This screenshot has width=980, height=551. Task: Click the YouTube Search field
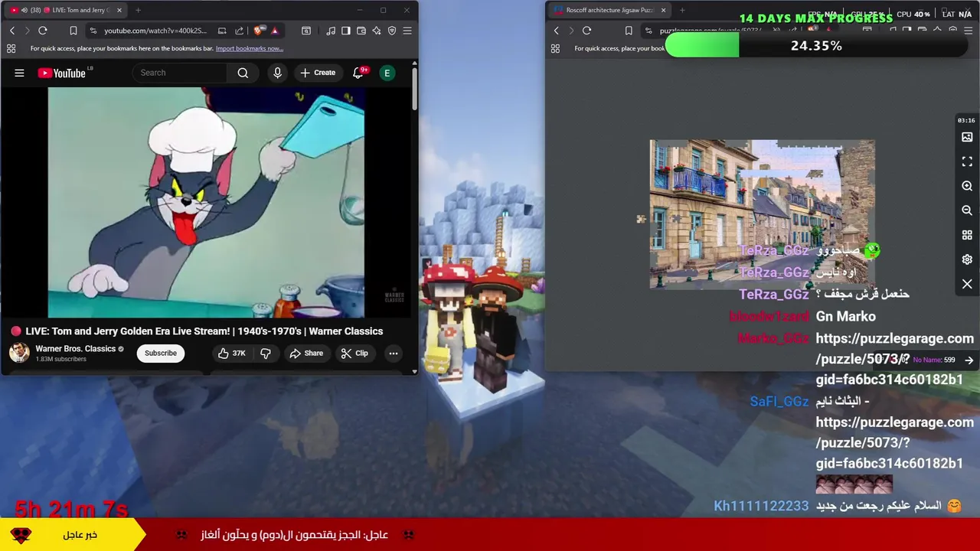(180, 73)
